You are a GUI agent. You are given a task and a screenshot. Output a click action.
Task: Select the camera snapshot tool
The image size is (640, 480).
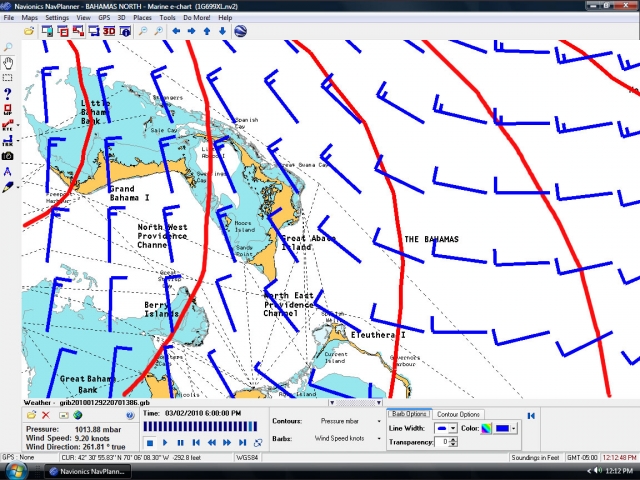(x=8, y=156)
